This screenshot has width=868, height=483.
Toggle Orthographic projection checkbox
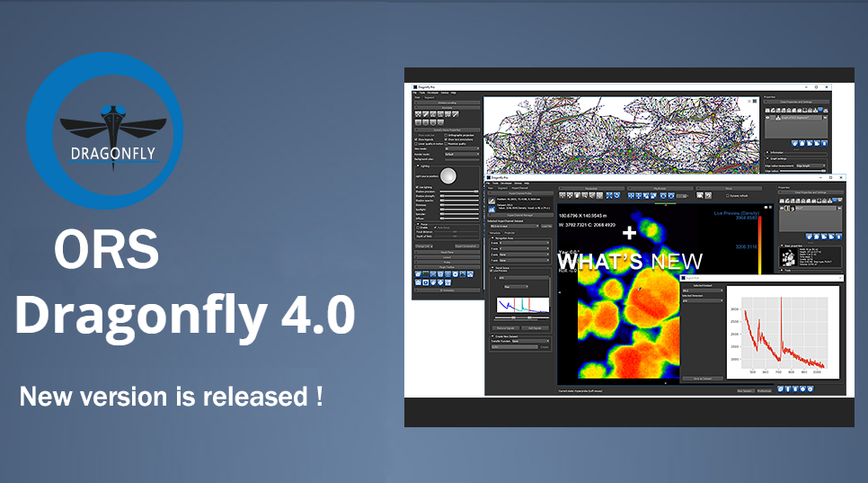447,135
